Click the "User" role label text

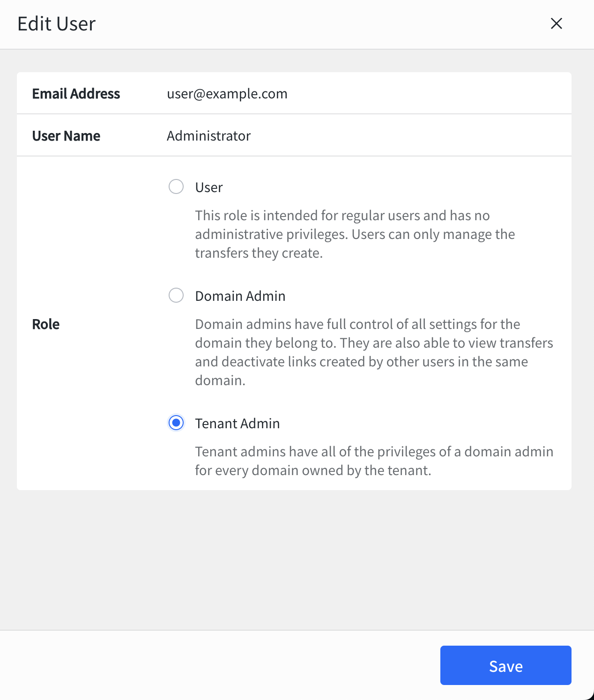[209, 187]
